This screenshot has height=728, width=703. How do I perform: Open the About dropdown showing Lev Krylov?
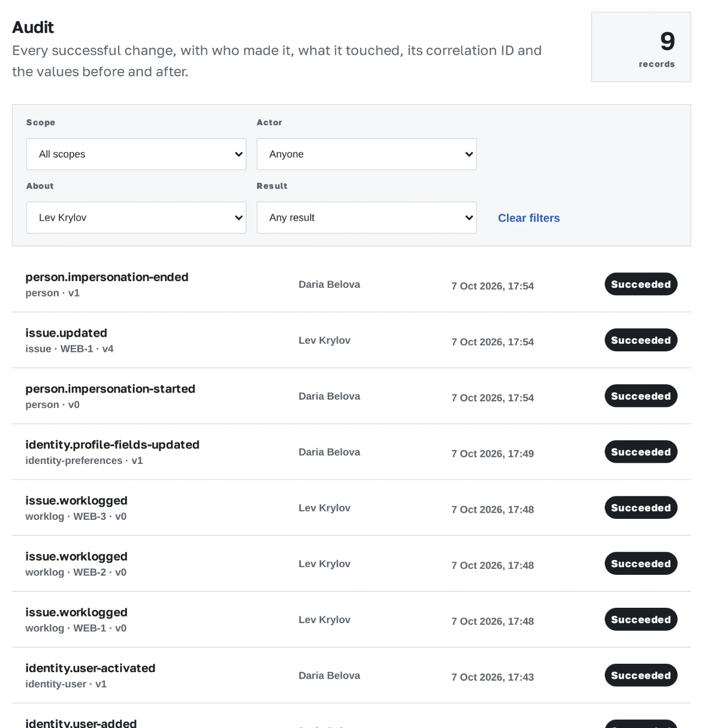click(x=136, y=218)
